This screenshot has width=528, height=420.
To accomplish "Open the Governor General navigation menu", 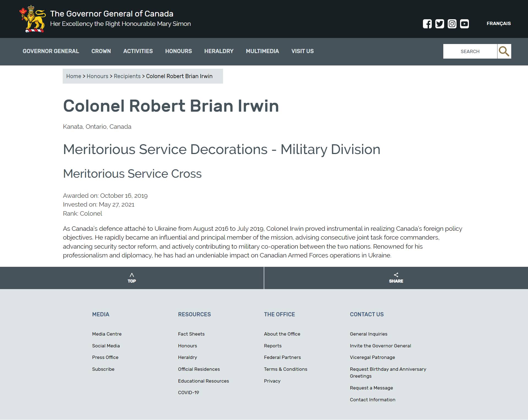I will [x=51, y=51].
